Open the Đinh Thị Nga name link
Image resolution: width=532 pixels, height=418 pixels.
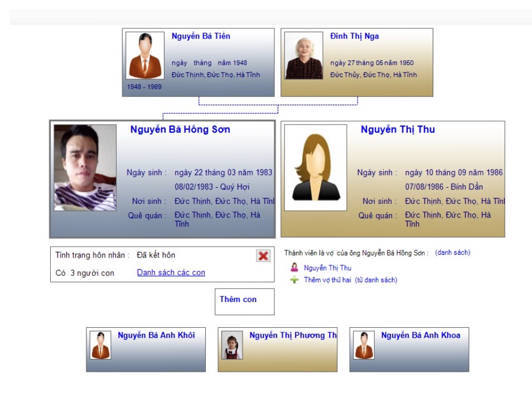tap(355, 36)
